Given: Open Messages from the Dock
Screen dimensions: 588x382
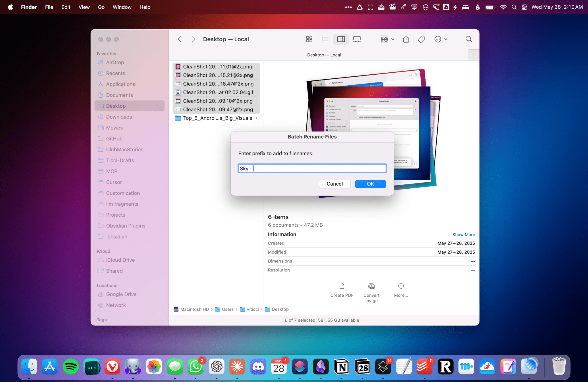Looking at the screenshot, I should click(175, 367).
